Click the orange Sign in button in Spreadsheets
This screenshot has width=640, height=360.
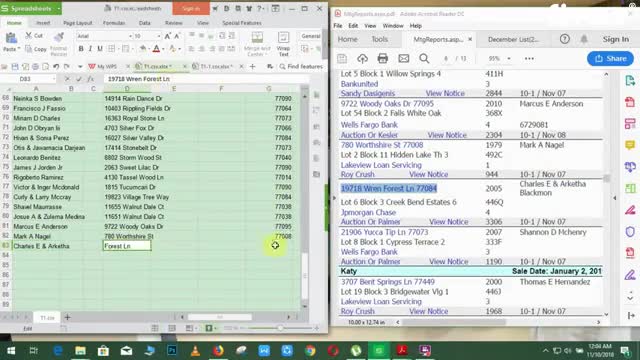[x=191, y=8]
